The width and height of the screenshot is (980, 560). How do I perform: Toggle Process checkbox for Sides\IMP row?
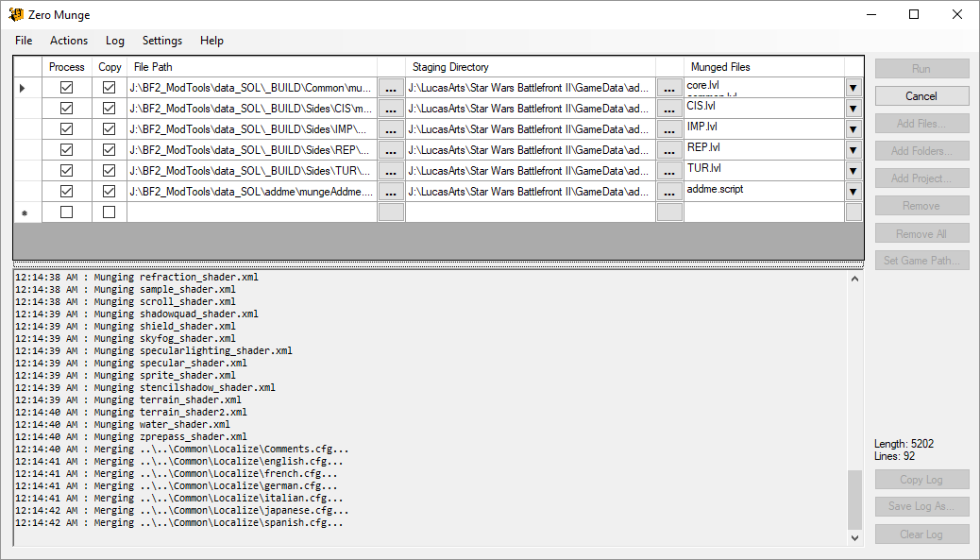click(66, 128)
